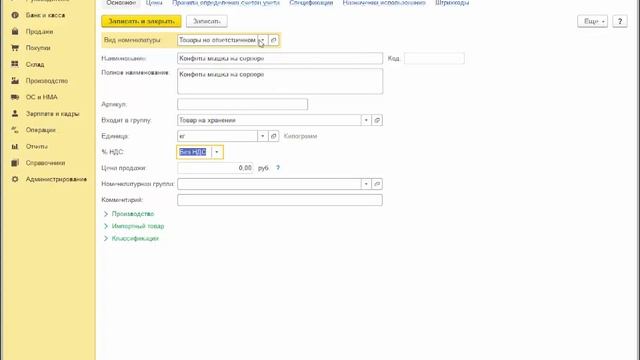640x360 pixels.
Task: Click the Администрирование gear icon
Action: pyautogui.click(x=15, y=179)
